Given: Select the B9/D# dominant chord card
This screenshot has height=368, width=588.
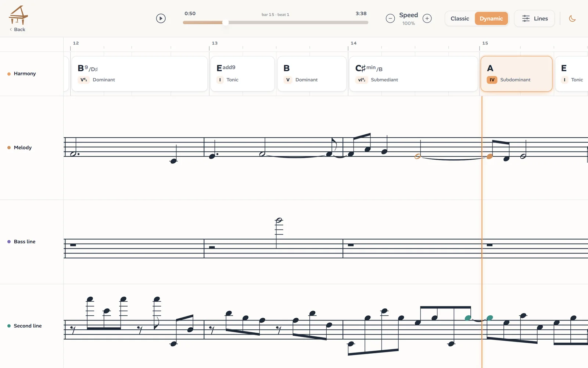Looking at the screenshot, I should (140, 74).
